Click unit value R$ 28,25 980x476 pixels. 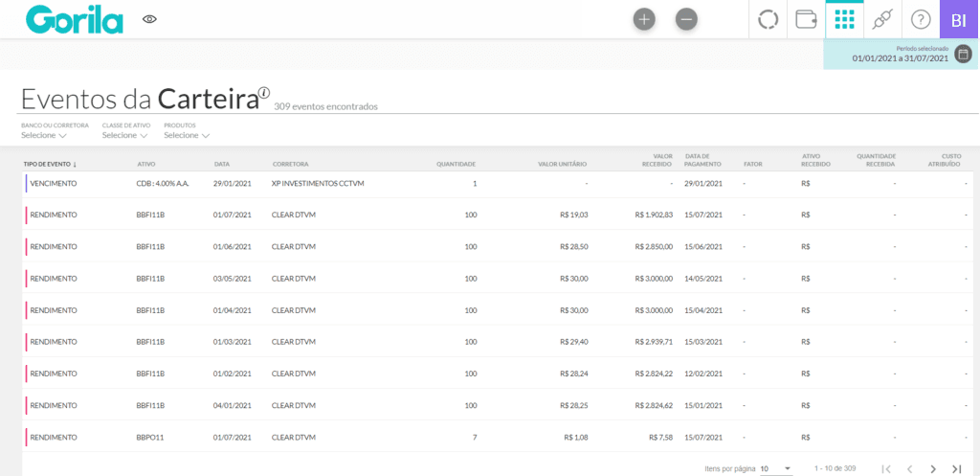pyautogui.click(x=574, y=405)
